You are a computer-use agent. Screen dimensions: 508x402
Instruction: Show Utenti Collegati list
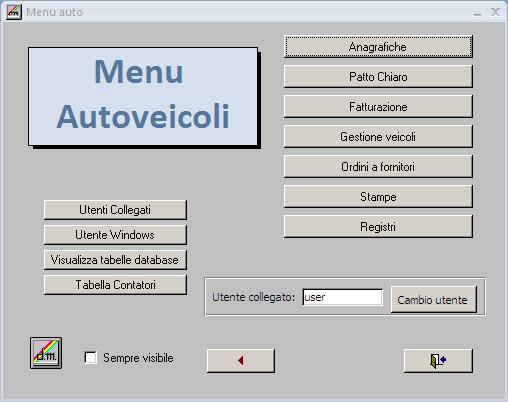point(115,210)
